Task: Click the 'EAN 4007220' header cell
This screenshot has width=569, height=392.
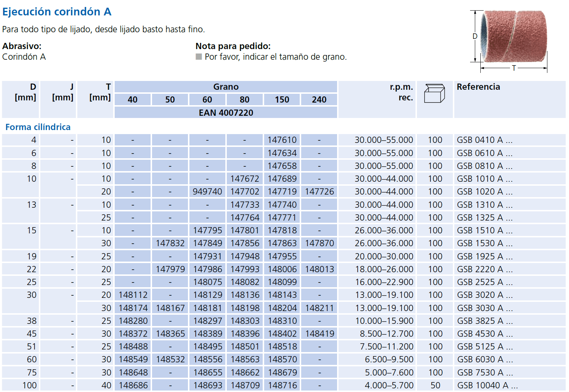Action: [x=226, y=113]
